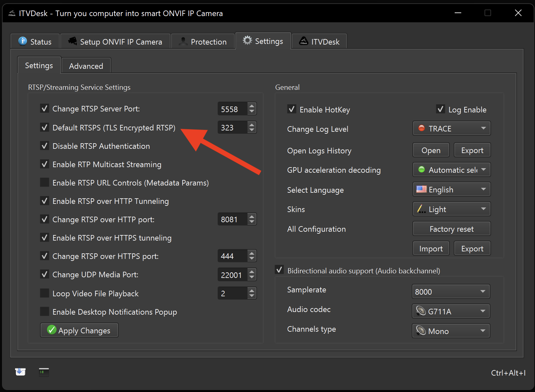Click the green checkmark on Apply Changes
Image resolution: width=535 pixels, height=392 pixels.
[51, 330]
